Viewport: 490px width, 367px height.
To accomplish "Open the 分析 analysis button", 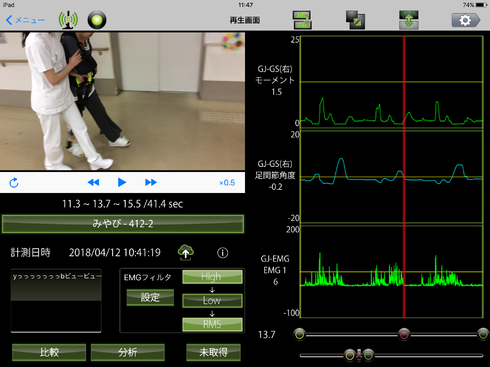I will coord(128,352).
